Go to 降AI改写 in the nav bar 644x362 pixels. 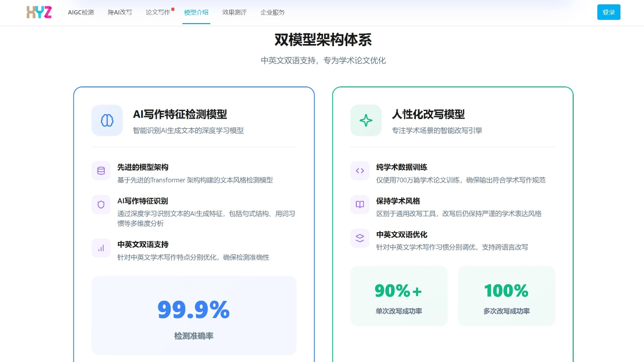click(x=120, y=12)
